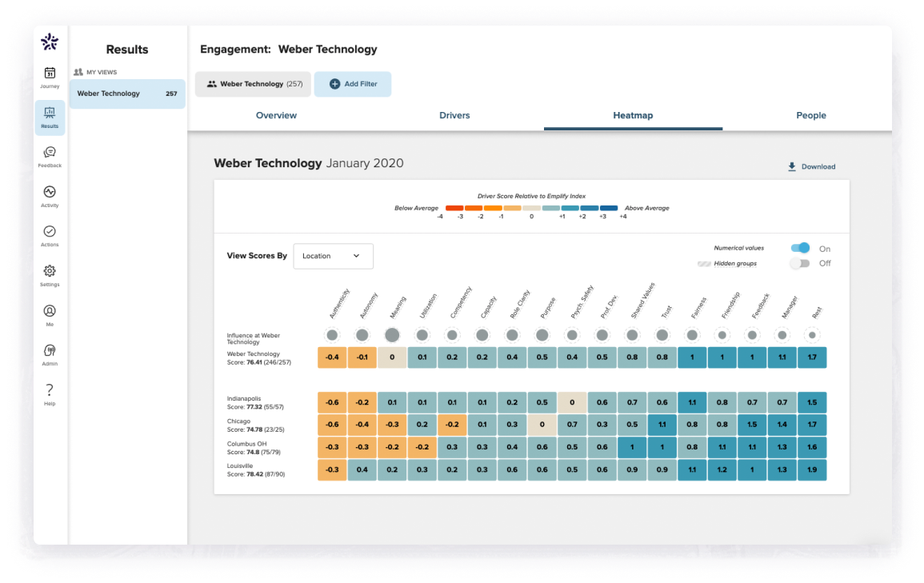Open the Feedback chat icon
Screen dimensions: 924x583
click(x=50, y=153)
